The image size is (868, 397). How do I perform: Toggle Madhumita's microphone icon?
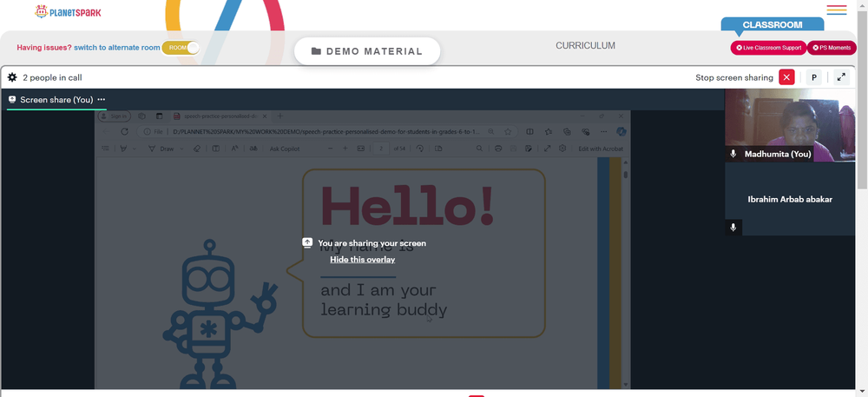click(733, 154)
